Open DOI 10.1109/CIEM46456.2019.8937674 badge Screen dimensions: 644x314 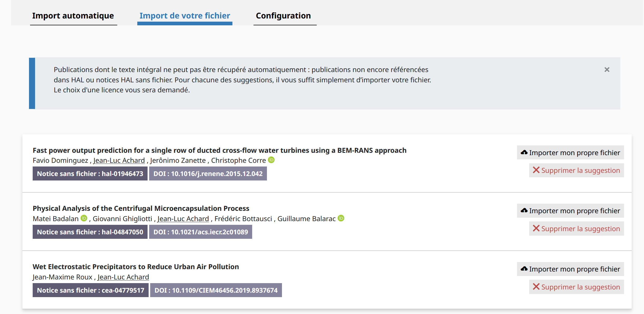(x=216, y=290)
